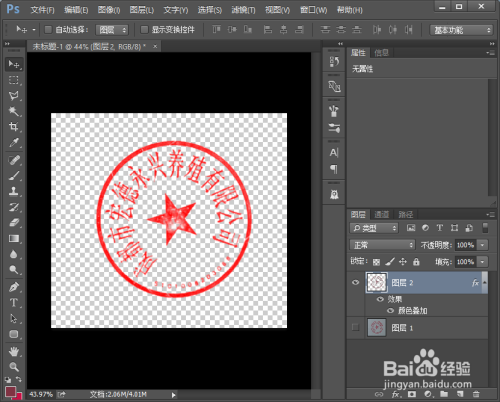The image size is (500, 402).
Task: Open the File menu
Action: pos(42,10)
